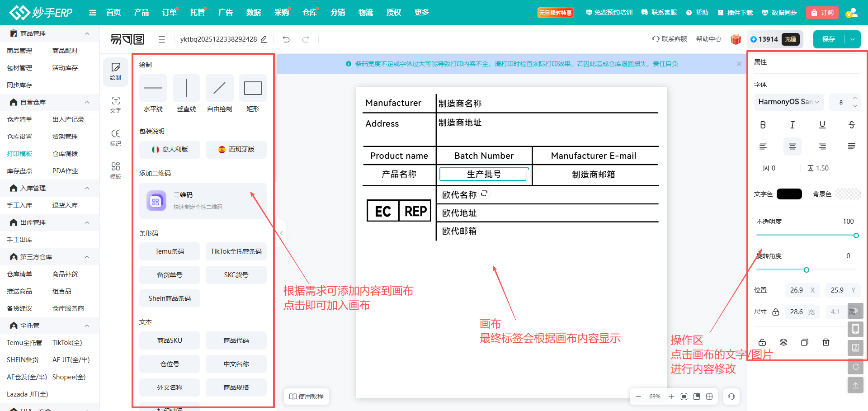Click the floating back-to-top arrow button
Image resolution: width=868 pixels, height=411 pixels.
click(x=855, y=385)
